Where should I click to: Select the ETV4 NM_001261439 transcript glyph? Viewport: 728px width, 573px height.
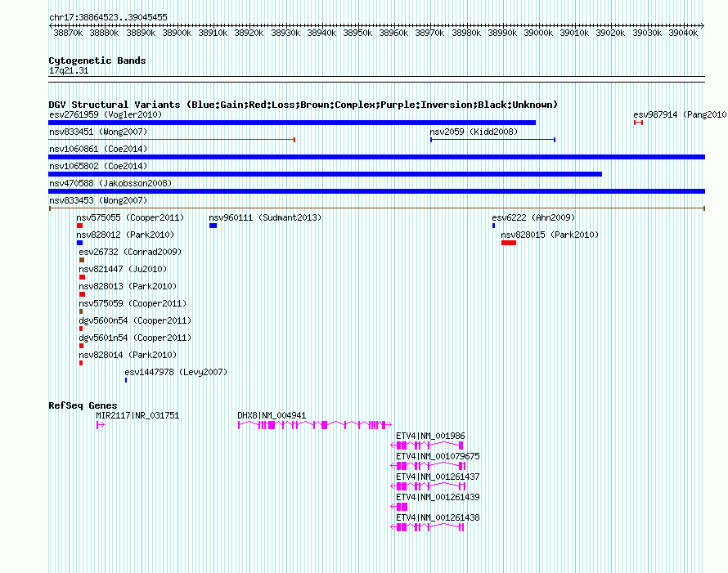click(x=399, y=506)
